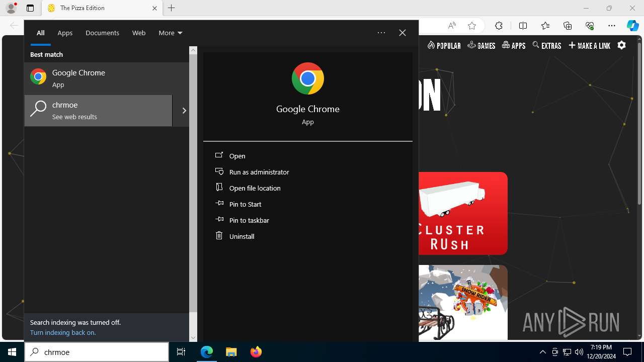Open Microsoft Edge from the taskbar
The image size is (644, 362).
click(x=207, y=352)
